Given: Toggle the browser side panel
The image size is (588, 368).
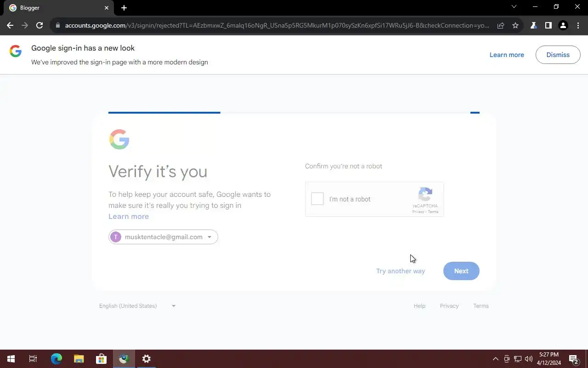Looking at the screenshot, I should tap(548, 25).
